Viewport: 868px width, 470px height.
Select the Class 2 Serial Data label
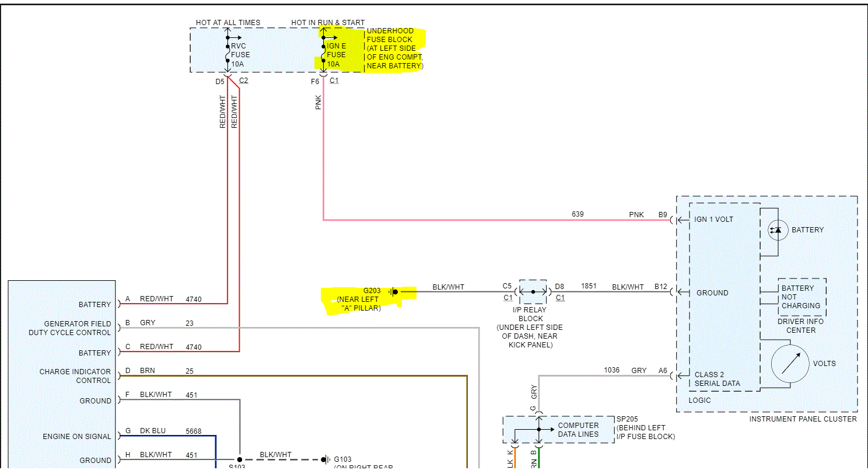(717, 379)
